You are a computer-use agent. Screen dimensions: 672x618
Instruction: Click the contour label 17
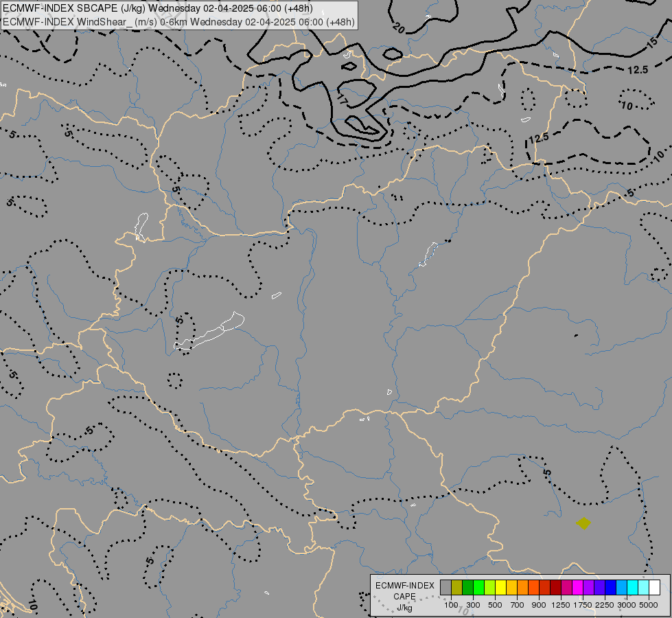(x=343, y=100)
